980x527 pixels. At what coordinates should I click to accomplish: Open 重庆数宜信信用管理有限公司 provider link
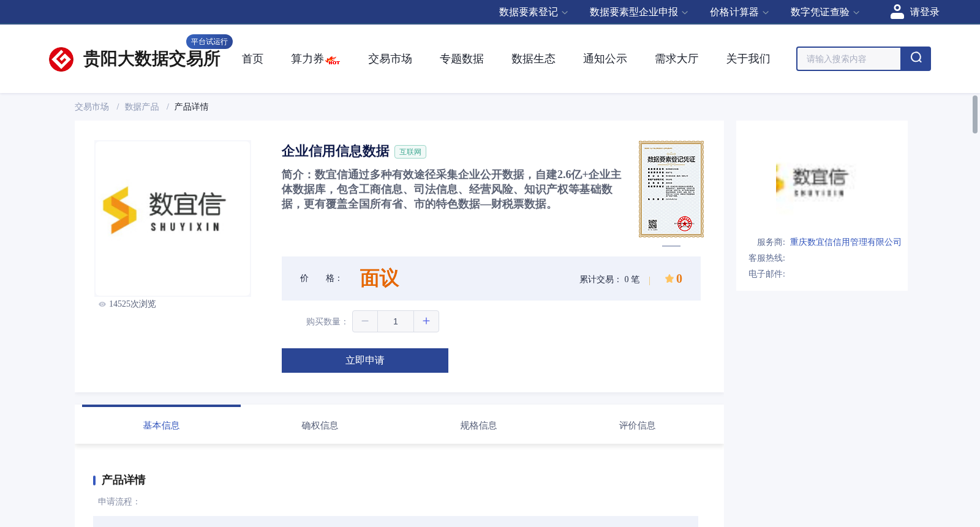[845, 242]
